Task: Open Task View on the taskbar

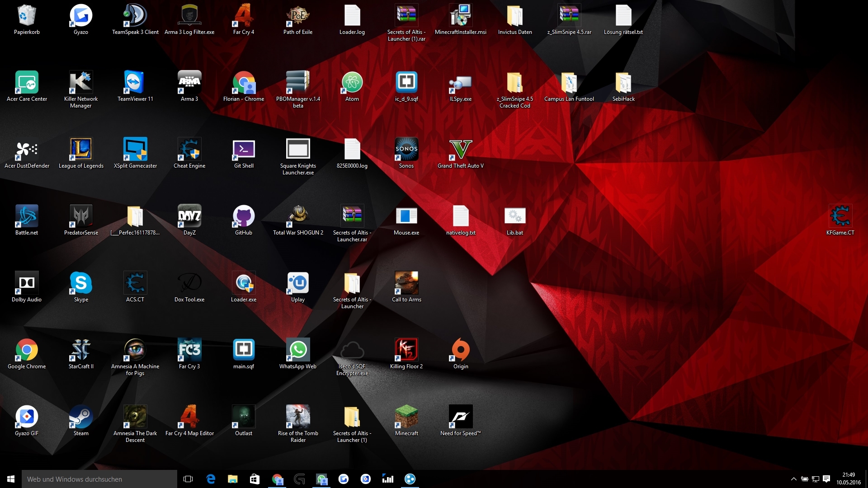Action: (x=188, y=479)
